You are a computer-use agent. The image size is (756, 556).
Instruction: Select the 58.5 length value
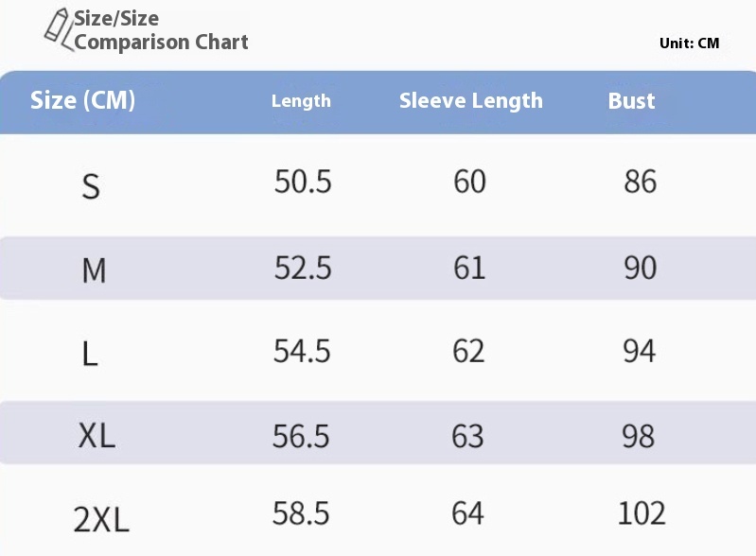(301, 513)
